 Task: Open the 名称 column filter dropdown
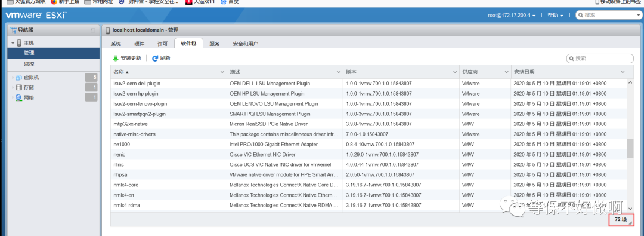point(222,72)
